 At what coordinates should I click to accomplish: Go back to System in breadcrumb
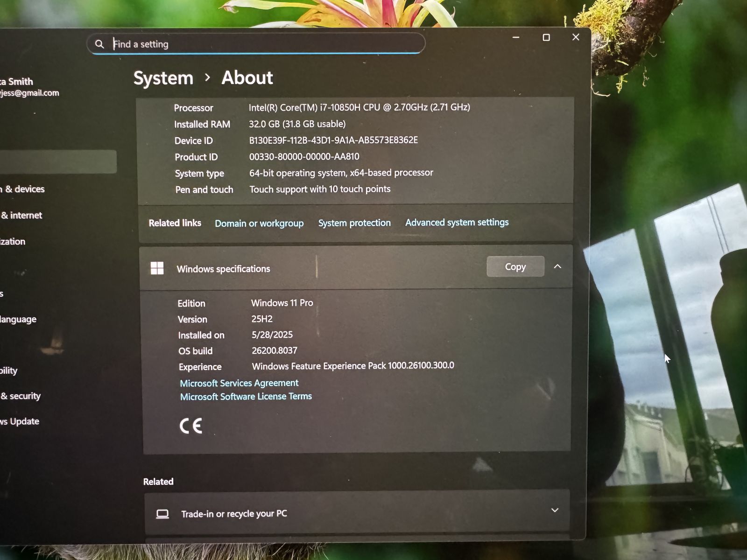click(x=163, y=78)
